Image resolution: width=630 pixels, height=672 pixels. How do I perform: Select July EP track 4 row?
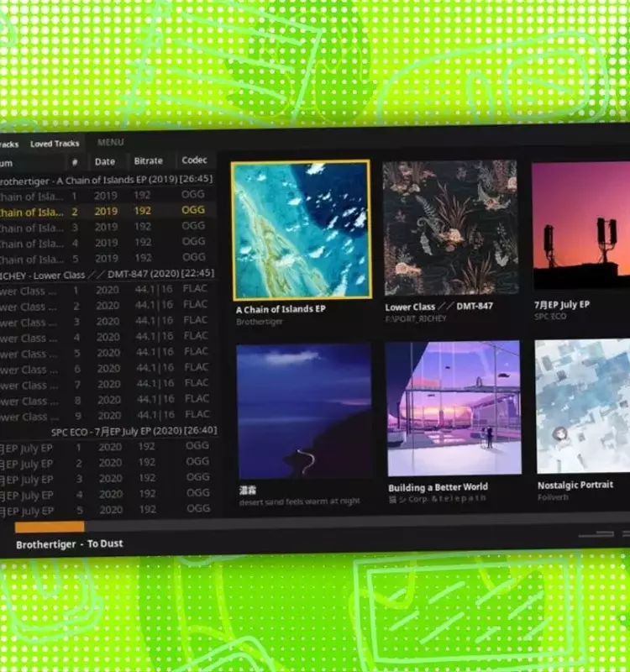coord(109,494)
